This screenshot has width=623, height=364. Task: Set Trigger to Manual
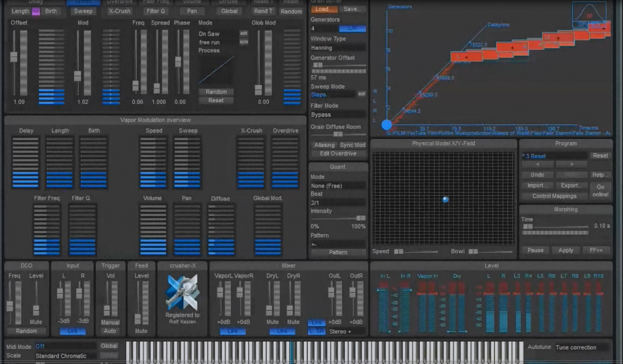[110, 322]
